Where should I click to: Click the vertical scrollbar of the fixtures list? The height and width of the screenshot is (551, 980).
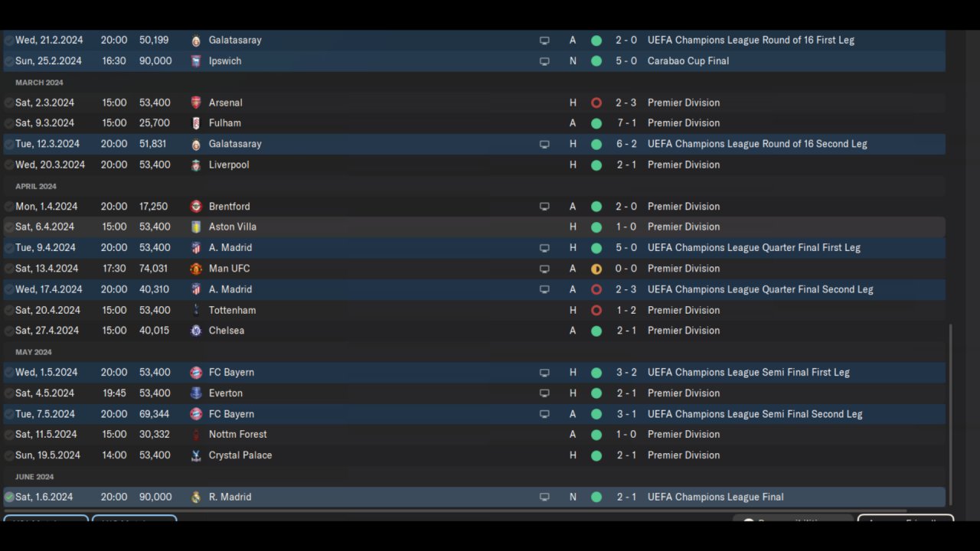click(x=951, y=414)
